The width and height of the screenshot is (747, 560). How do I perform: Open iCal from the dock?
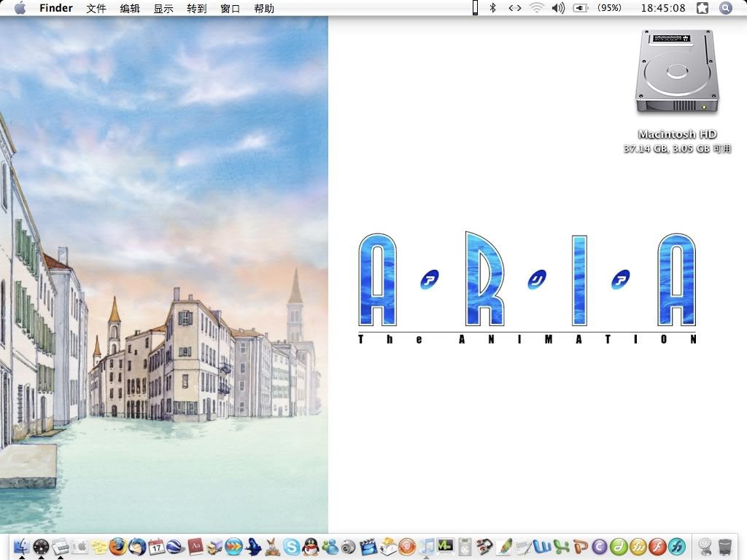[156, 547]
